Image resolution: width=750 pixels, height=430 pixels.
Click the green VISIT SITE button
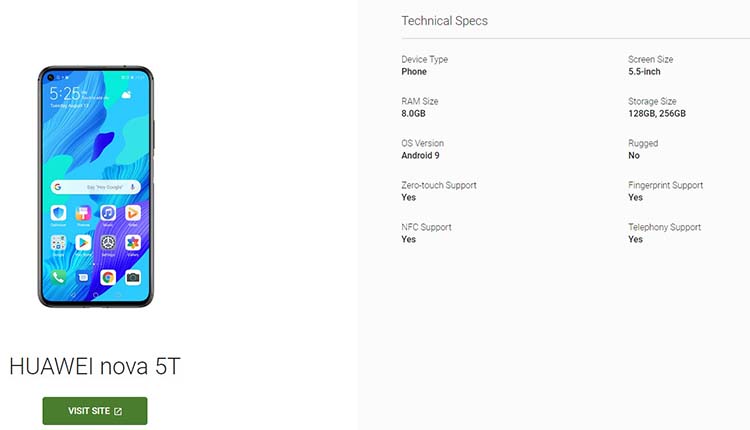pyautogui.click(x=95, y=410)
